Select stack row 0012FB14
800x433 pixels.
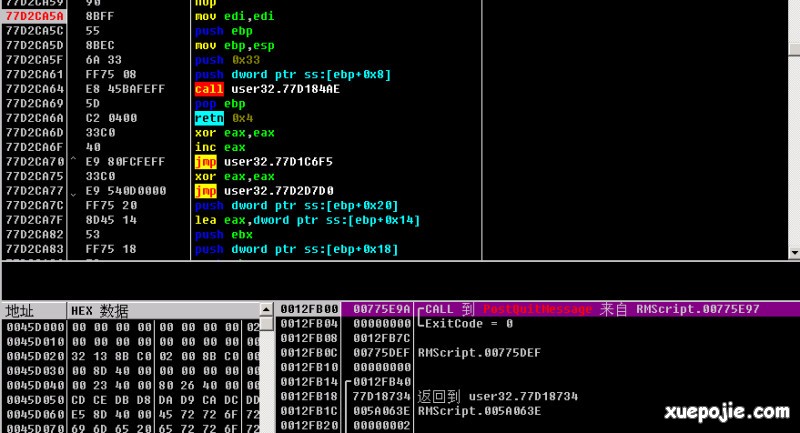[538, 382]
